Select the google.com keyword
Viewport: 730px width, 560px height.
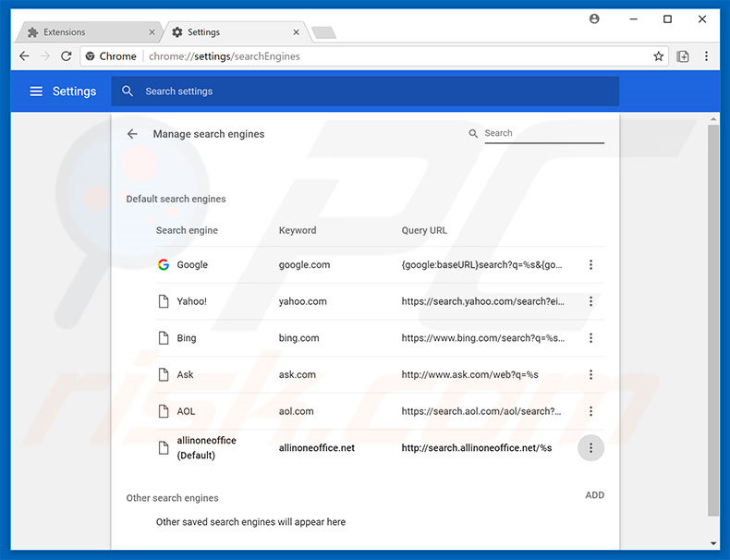pos(305,265)
